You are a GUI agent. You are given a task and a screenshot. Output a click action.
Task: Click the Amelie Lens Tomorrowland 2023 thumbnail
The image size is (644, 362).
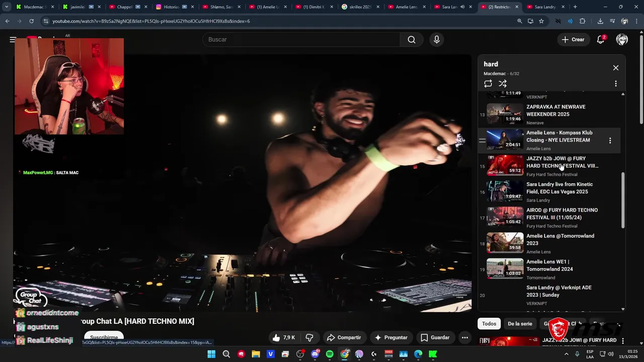tap(505, 243)
